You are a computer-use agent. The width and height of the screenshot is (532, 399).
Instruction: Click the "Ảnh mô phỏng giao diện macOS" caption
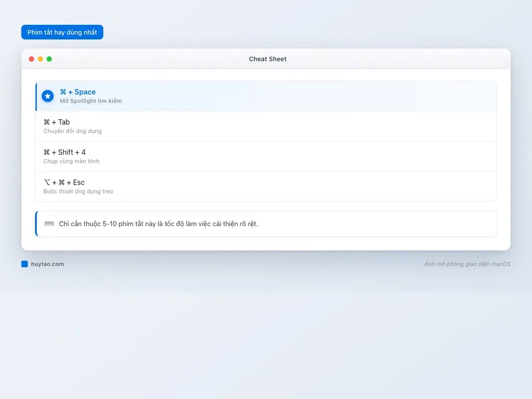[468, 264]
